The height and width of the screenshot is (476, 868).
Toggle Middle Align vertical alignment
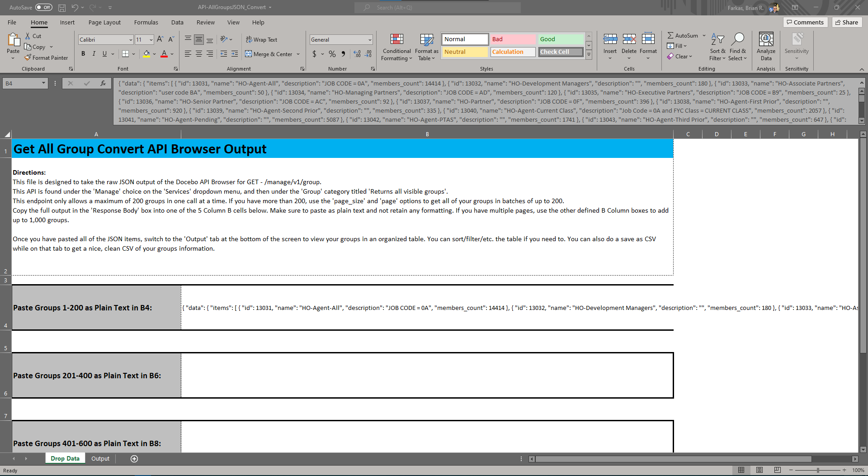(199, 40)
